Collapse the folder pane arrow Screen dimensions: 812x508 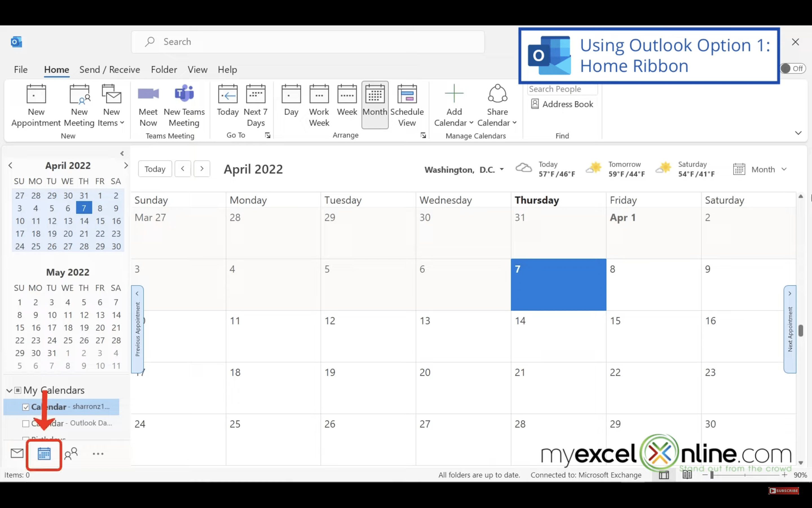click(x=122, y=154)
